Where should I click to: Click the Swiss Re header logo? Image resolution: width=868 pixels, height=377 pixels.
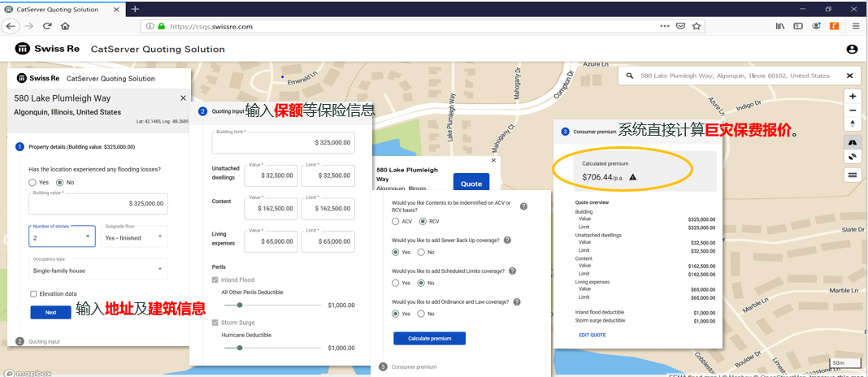click(47, 49)
